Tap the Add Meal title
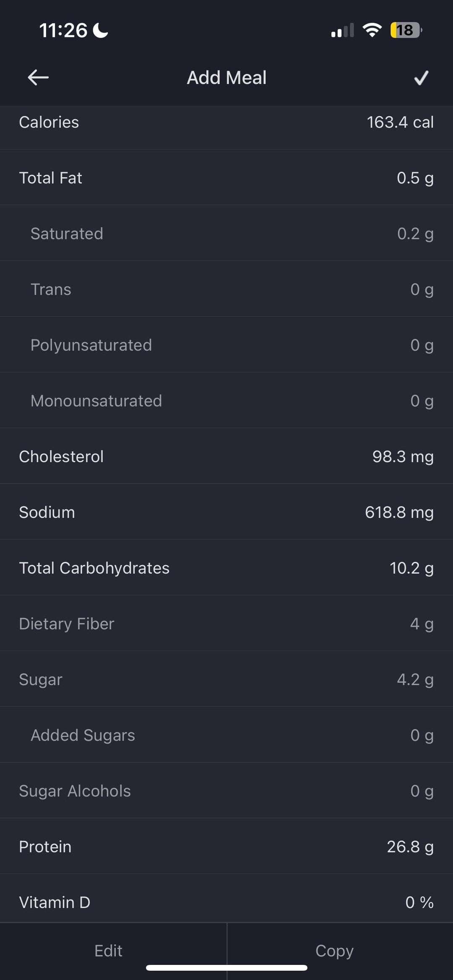The image size is (453, 980). point(226,78)
